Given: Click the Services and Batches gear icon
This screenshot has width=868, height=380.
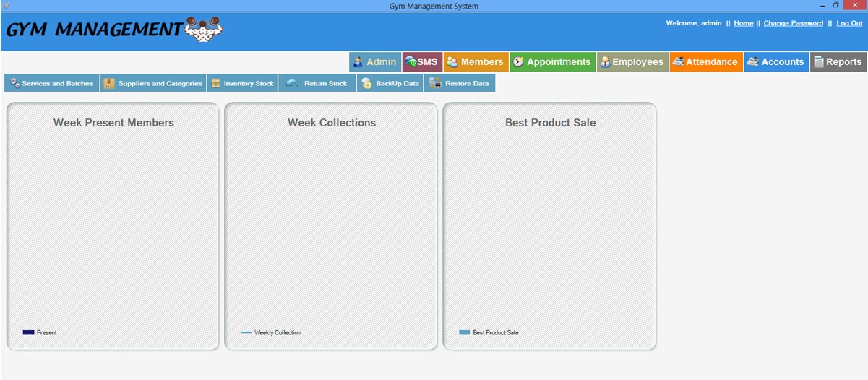Looking at the screenshot, I should pyautogui.click(x=14, y=83).
